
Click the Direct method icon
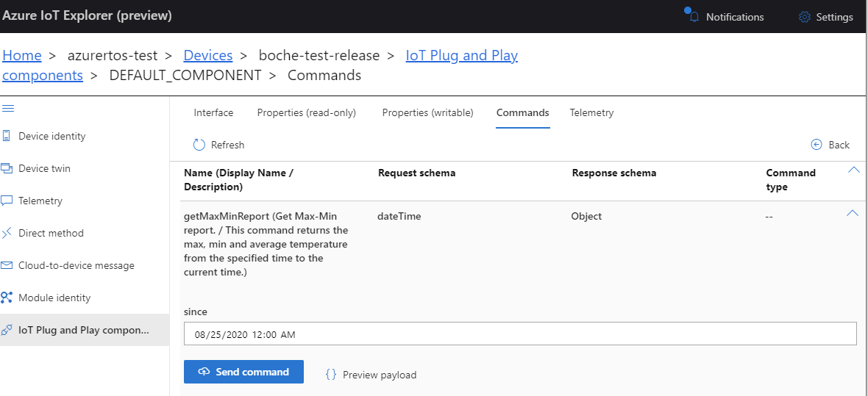click(7, 233)
